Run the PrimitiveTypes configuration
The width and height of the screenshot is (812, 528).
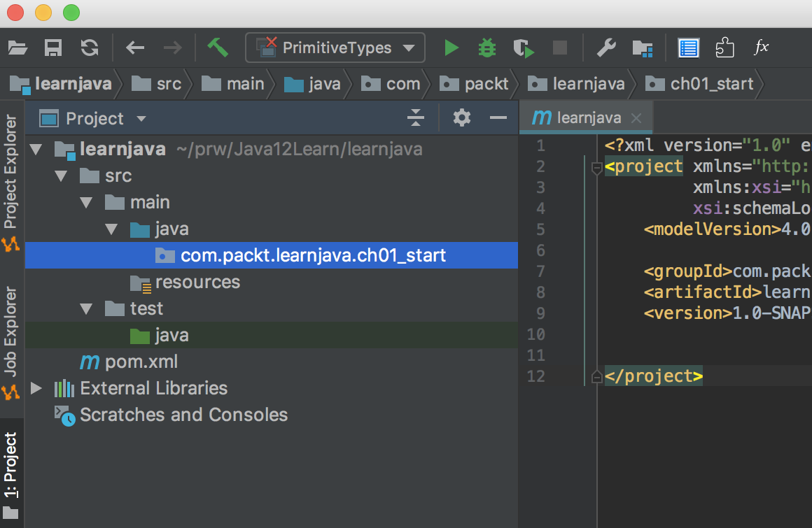(451, 48)
